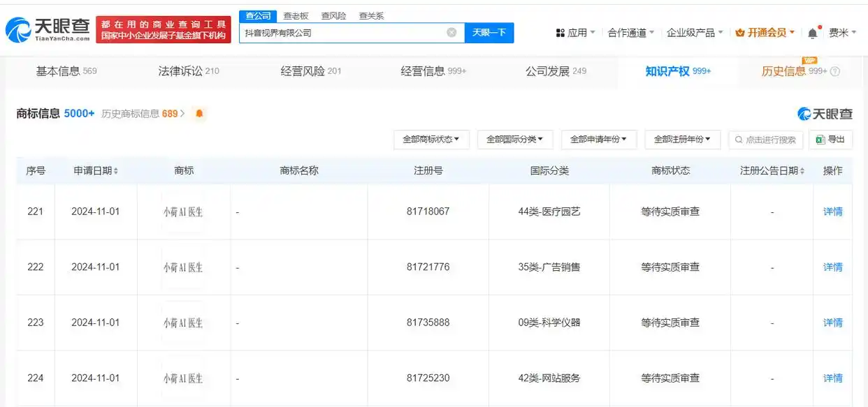Open 详情 for registration number 81718067
868x407 pixels.
pyautogui.click(x=832, y=212)
